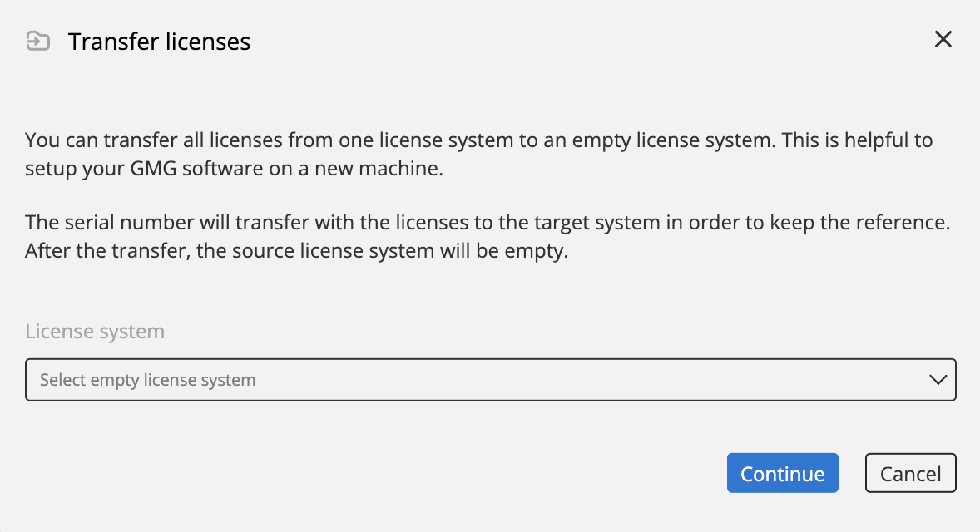Click the blue Continue button
The height and width of the screenshot is (532, 980).
tap(783, 473)
